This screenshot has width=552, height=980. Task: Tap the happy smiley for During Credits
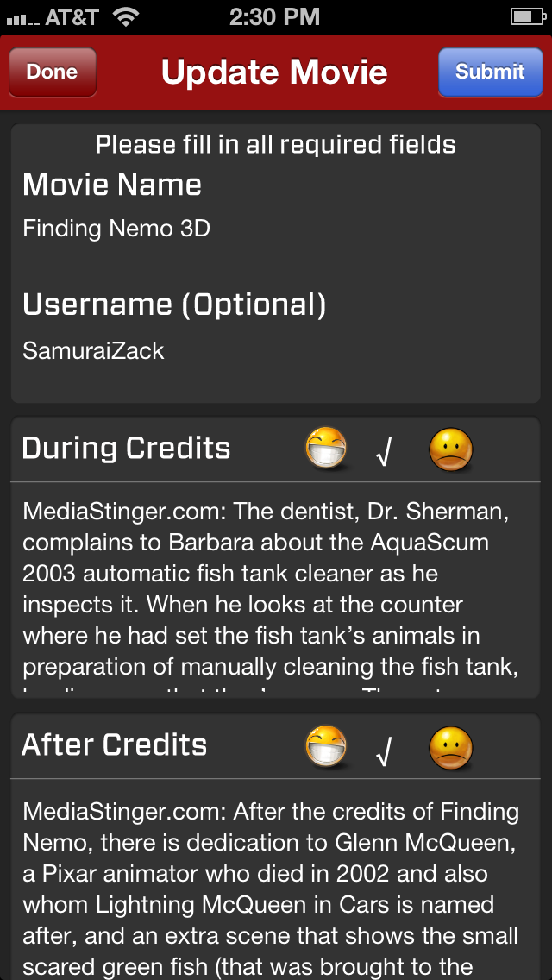pos(326,449)
